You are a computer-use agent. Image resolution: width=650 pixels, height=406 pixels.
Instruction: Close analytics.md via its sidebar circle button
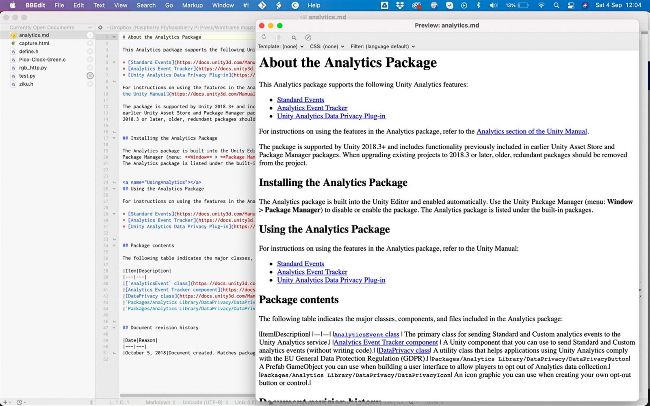coord(89,35)
